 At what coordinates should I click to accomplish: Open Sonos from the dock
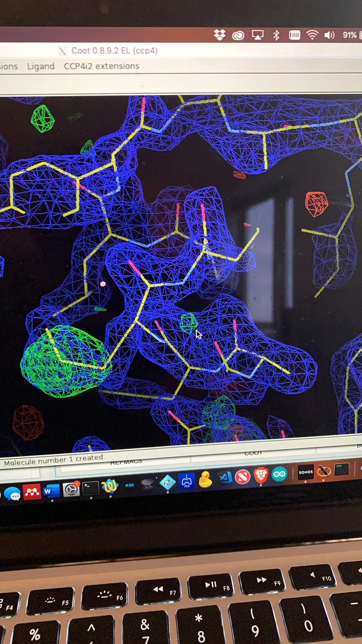[x=305, y=472]
